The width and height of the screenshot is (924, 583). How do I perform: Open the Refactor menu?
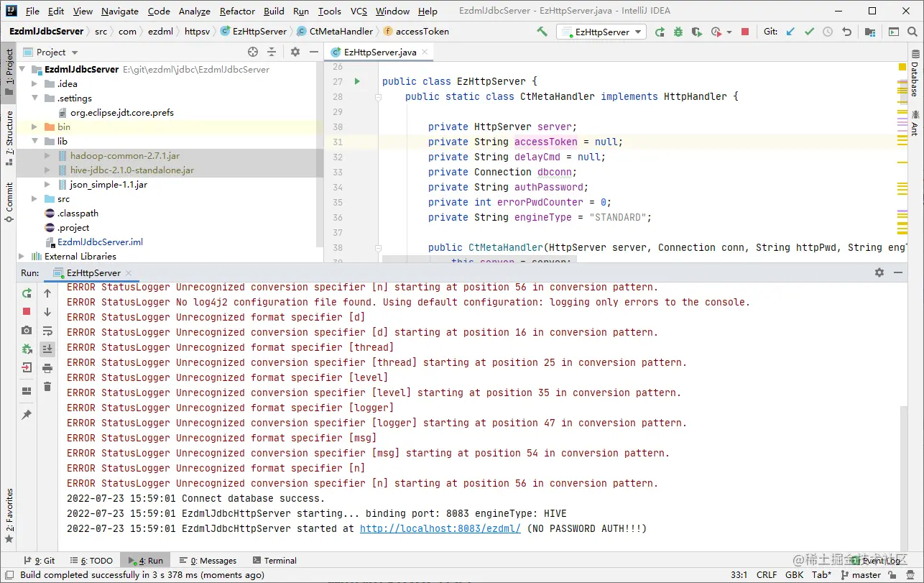237,11
